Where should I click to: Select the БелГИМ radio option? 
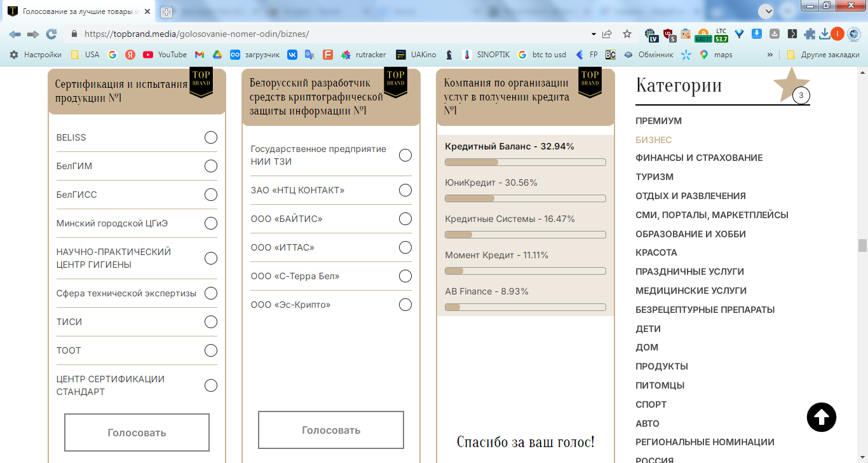click(x=211, y=166)
